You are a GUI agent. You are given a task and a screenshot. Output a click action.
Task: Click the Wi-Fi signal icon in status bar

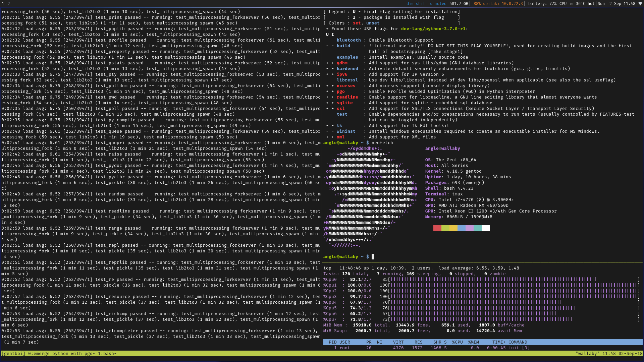(x=640, y=4)
